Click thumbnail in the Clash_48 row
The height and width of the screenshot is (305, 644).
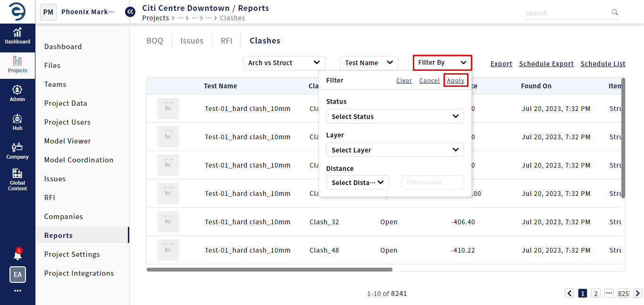click(168, 250)
